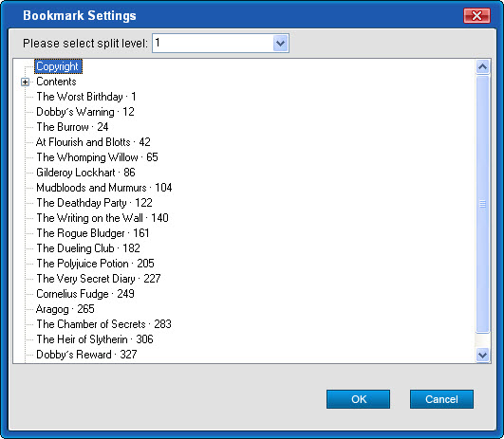Select Dobby's Reward bookmark

[x=86, y=355]
